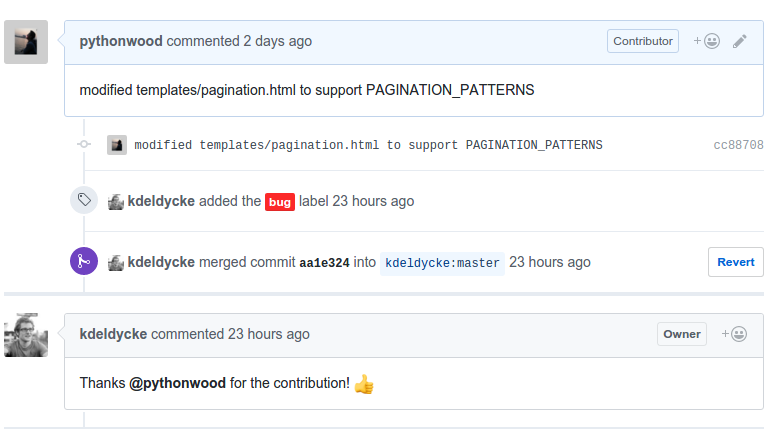Click kdeldycke's small avatar in label event
This screenshot has width=774, height=435.
click(116, 201)
